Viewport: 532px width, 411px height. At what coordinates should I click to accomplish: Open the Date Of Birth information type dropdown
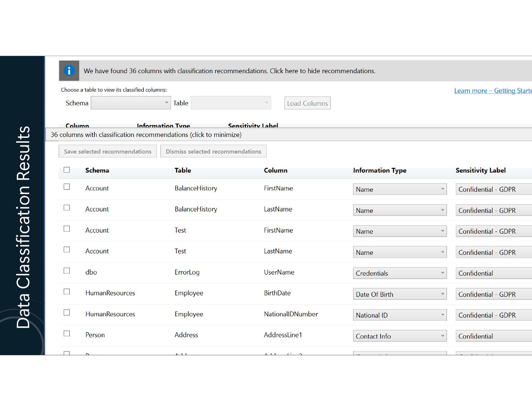point(400,294)
